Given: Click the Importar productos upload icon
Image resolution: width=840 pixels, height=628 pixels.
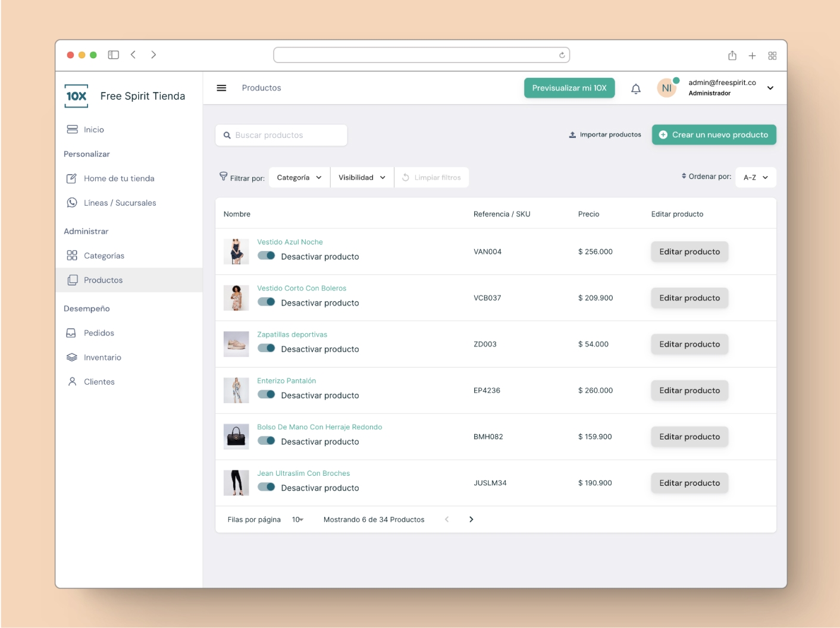Looking at the screenshot, I should [573, 134].
